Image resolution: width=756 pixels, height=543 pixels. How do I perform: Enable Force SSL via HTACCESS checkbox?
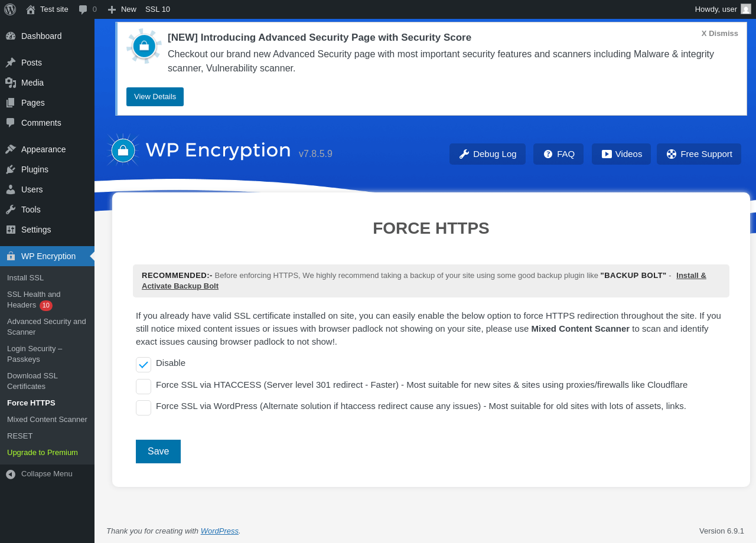coord(144,387)
